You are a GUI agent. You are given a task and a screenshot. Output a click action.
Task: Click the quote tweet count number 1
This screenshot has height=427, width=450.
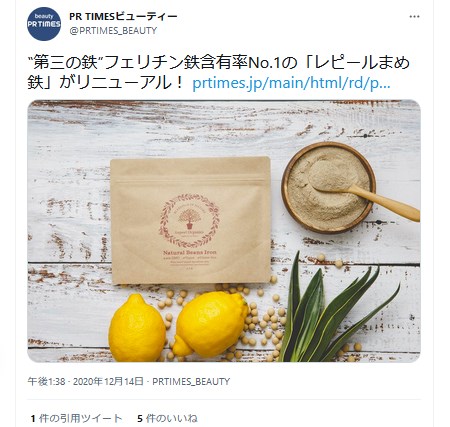(33, 419)
